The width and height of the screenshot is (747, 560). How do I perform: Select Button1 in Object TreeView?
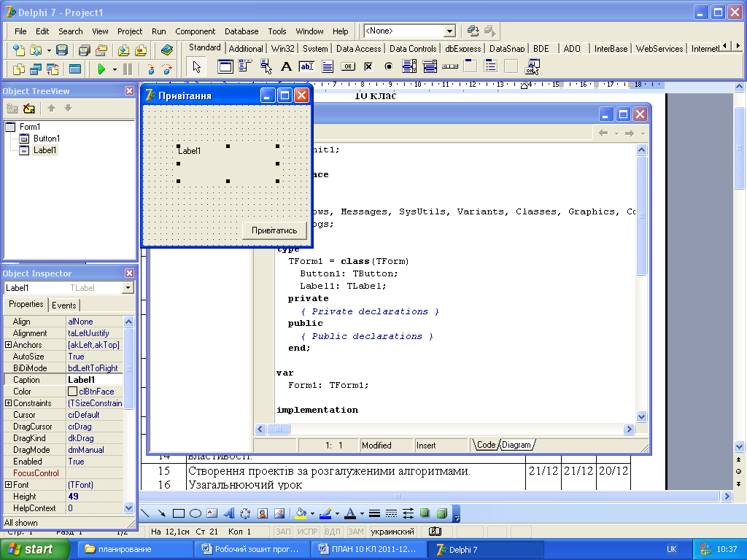point(46,139)
